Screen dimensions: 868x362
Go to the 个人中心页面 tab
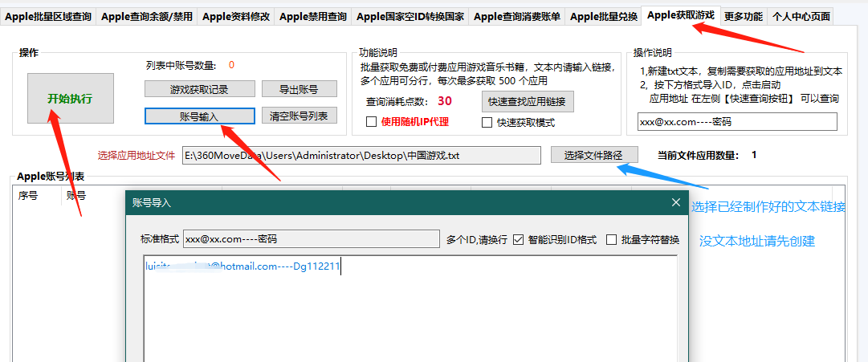pyautogui.click(x=801, y=17)
